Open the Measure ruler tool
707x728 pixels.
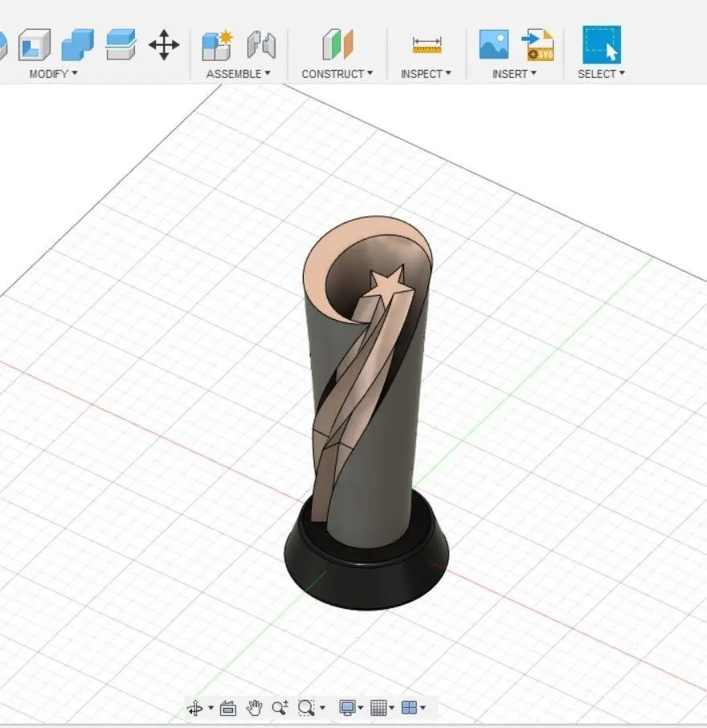point(427,45)
